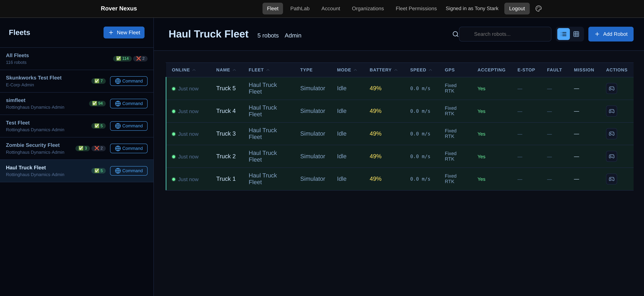Click the Mission column header
This screenshot has height=296, width=644.
click(x=584, y=70)
